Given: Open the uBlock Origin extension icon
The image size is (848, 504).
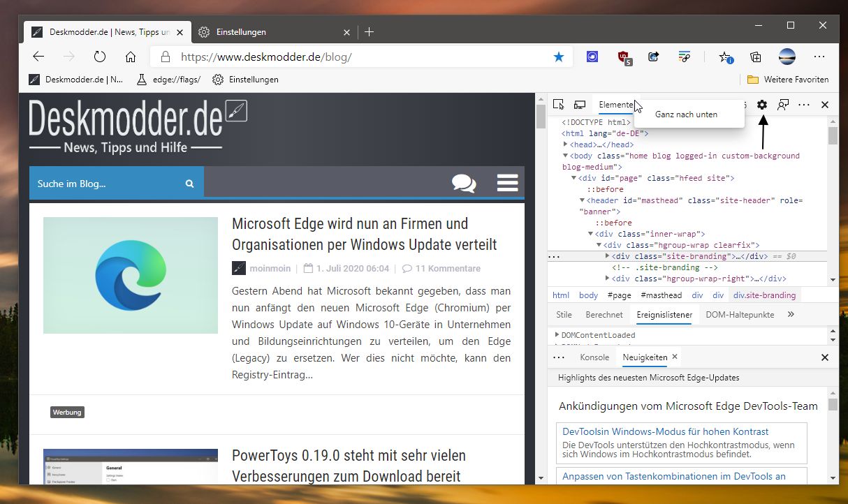Looking at the screenshot, I should click(x=624, y=57).
